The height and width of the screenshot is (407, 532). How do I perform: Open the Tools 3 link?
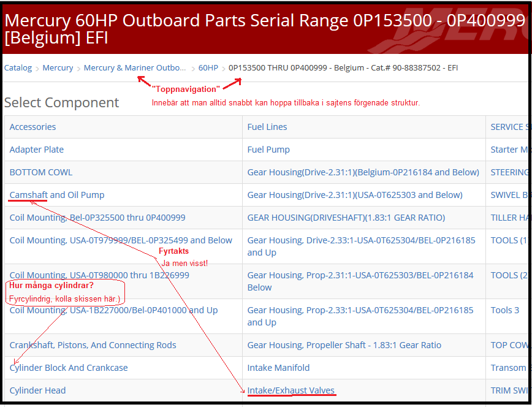tap(505, 310)
